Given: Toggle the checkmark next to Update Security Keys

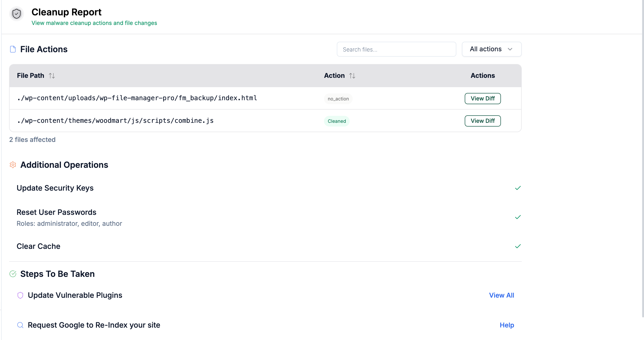Looking at the screenshot, I should point(518,188).
